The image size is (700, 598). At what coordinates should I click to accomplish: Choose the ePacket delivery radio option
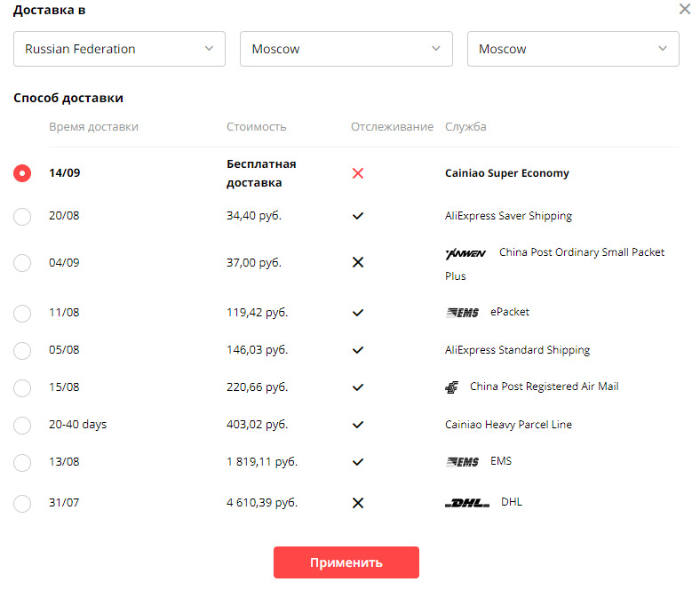(x=22, y=313)
